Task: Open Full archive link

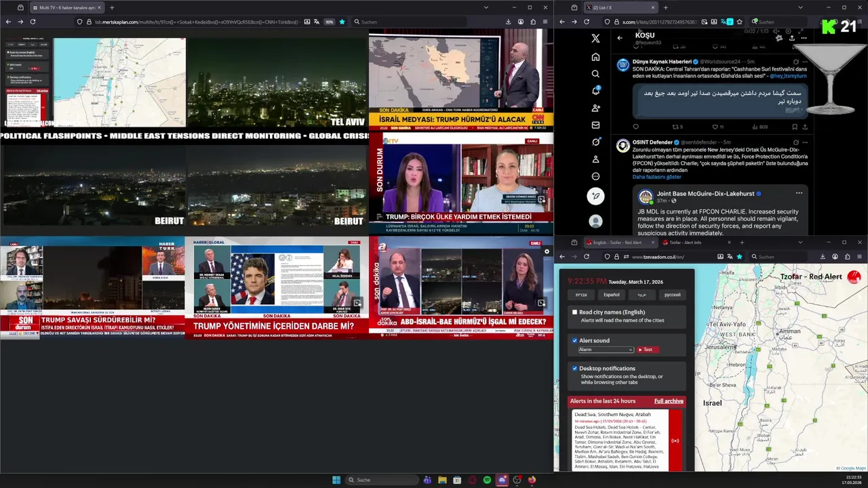Action: pos(669,401)
